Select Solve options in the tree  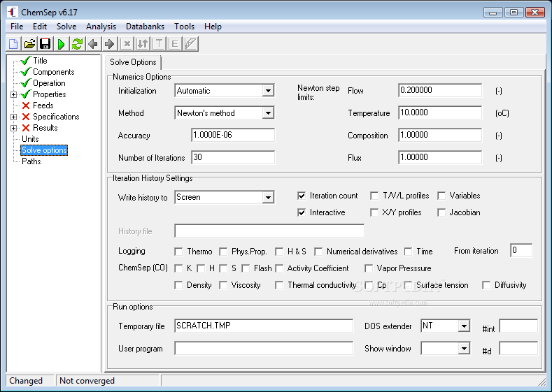44,150
